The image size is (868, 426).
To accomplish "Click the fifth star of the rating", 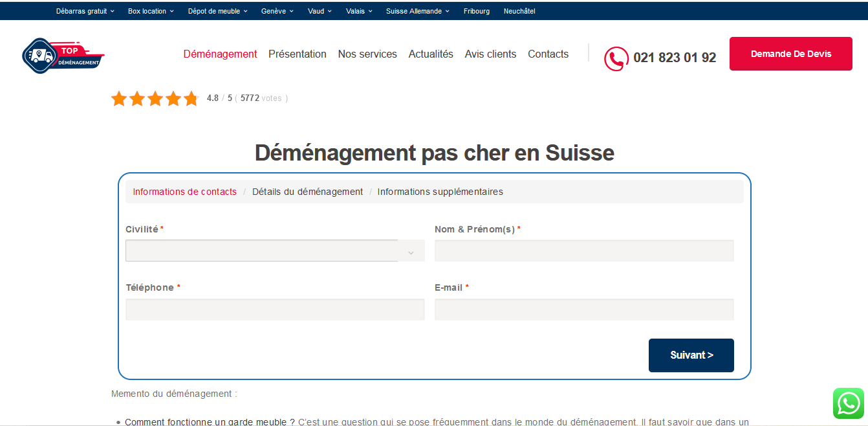I will click(191, 98).
